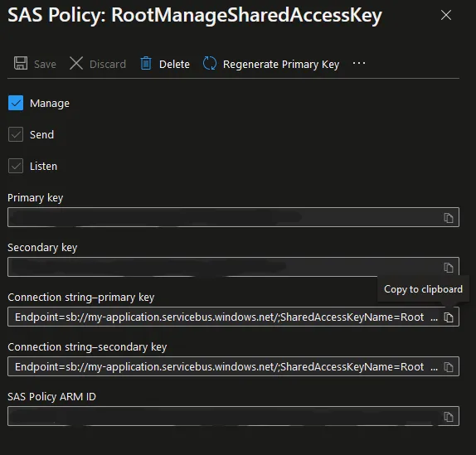Click the 'Connection string–primary key' label

pos(80,298)
